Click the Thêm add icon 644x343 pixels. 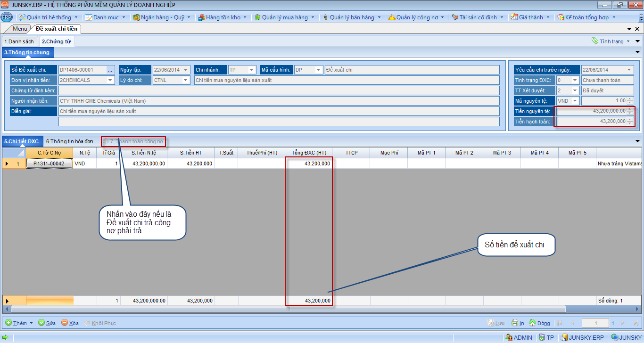click(8, 323)
